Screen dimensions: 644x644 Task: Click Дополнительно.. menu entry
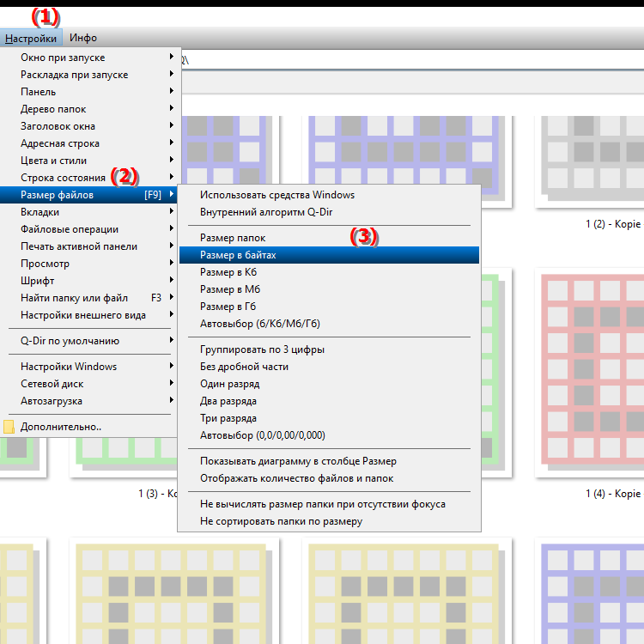click(x=89, y=427)
